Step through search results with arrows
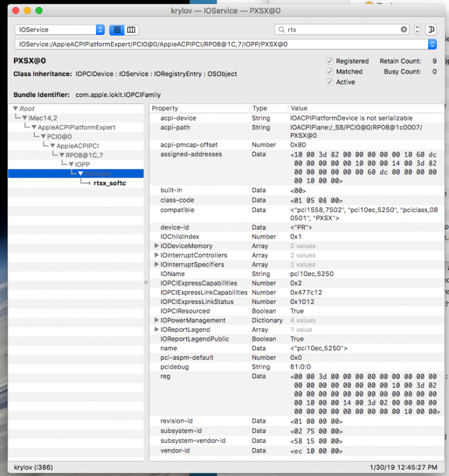 coord(417,29)
